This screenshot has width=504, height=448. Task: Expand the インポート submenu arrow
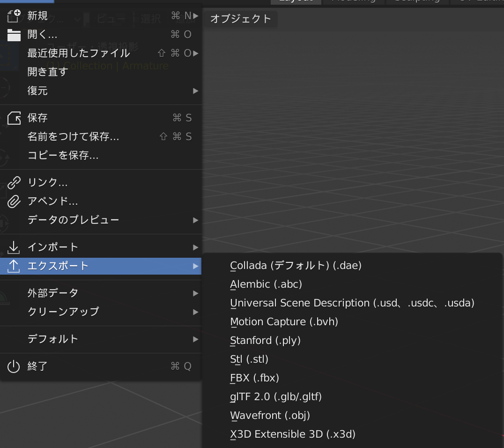coord(195,247)
